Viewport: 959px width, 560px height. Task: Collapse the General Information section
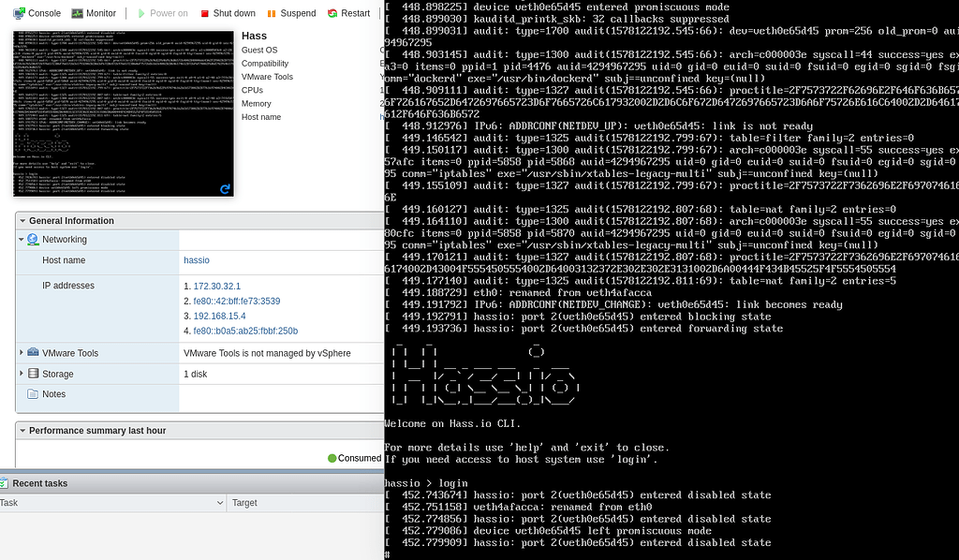point(22,220)
